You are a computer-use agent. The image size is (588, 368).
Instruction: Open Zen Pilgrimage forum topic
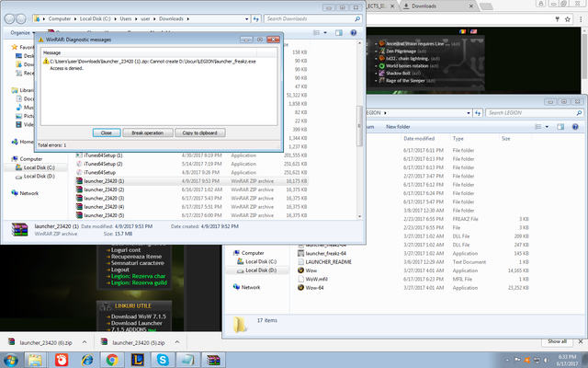[401, 52]
